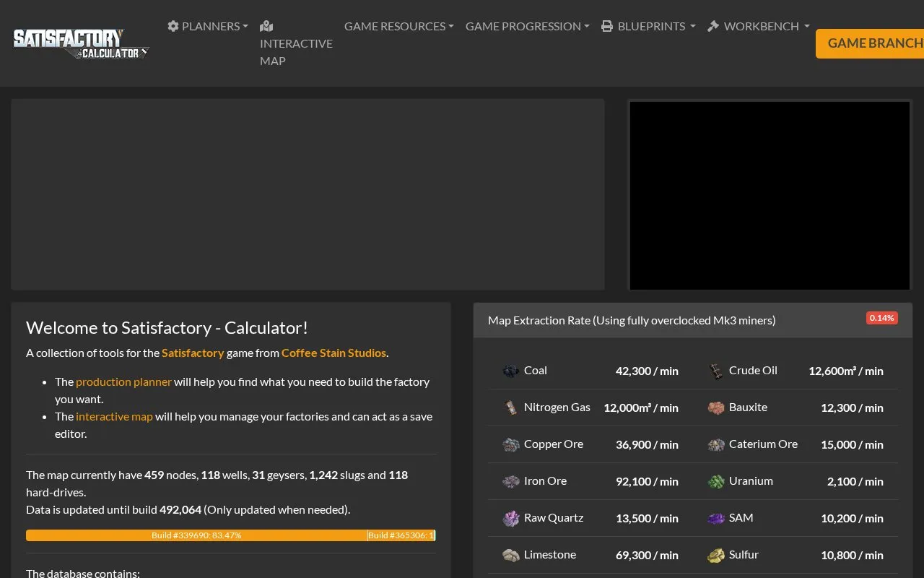This screenshot has width=924, height=578.
Task: Click the Copper Ore resource icon
Action: click(511, 444)
